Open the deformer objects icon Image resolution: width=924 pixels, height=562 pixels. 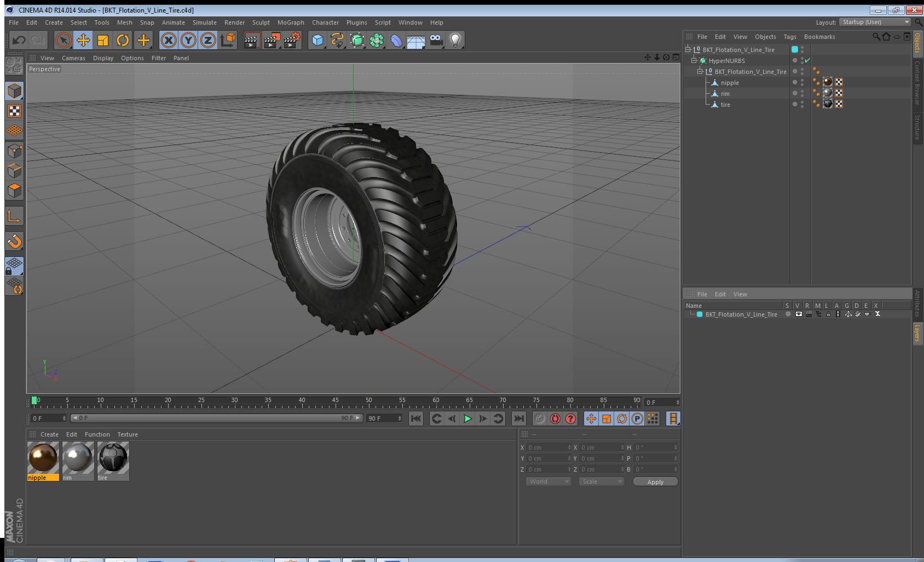point(396,40)
